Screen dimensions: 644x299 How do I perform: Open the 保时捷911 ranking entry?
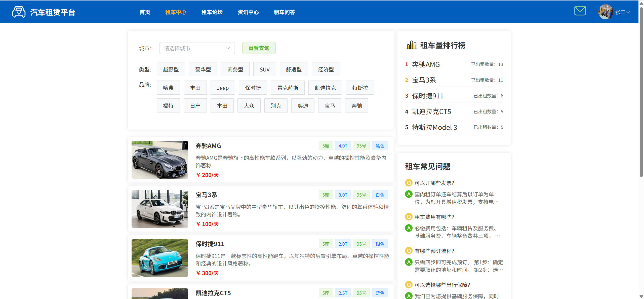428,96
